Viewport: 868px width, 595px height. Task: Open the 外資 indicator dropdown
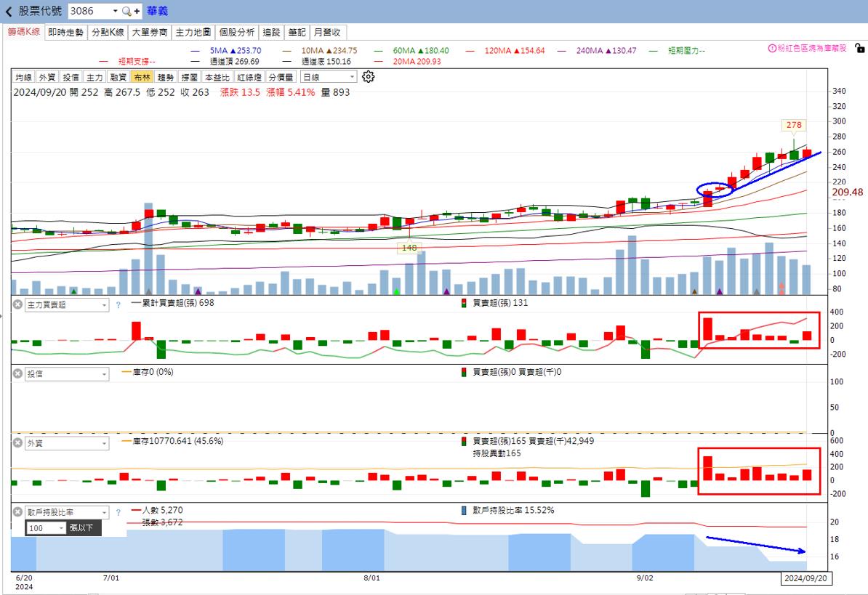66,443
